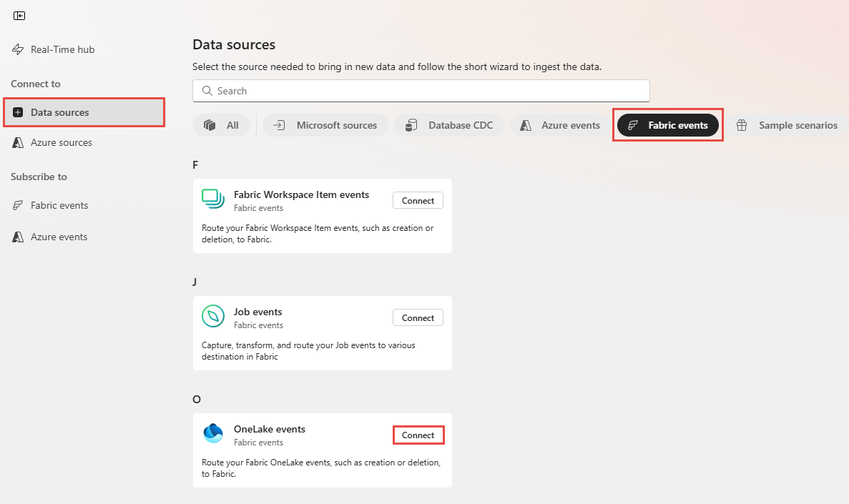The image size is (849, 504).
Task: Switch to Microsoft sources filter
Action: coord(325,125)
